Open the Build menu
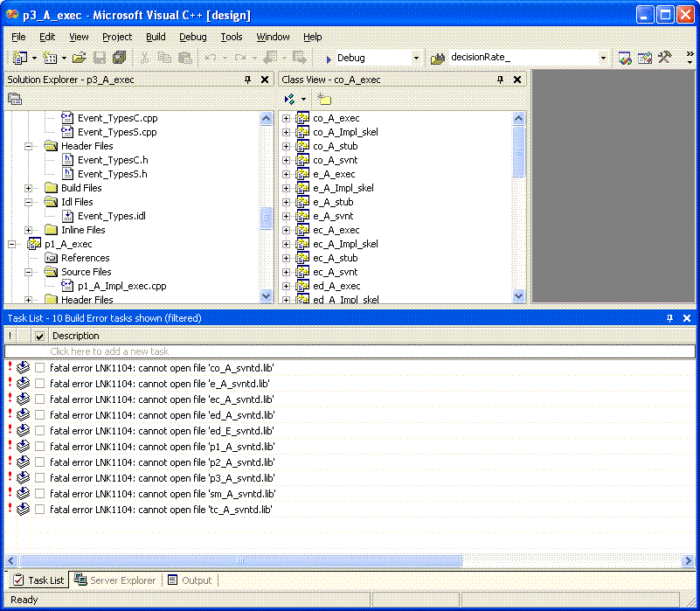 [156, 37]
